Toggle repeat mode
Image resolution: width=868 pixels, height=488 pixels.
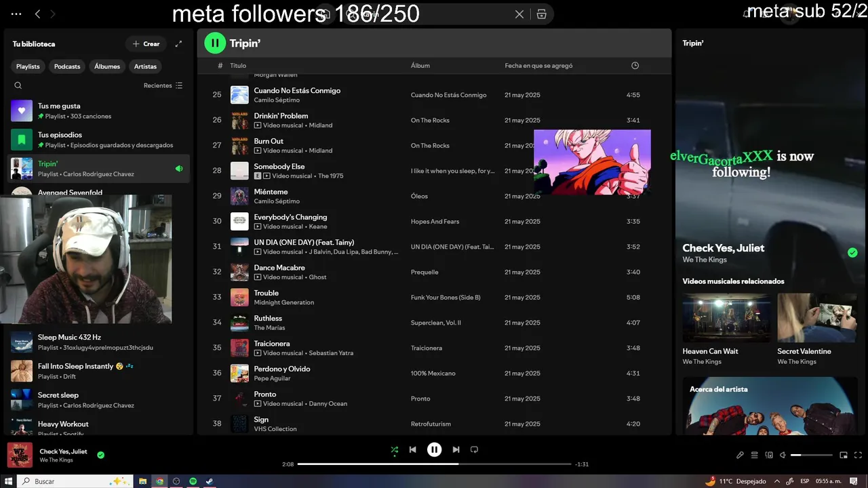[x=474, y=449]
